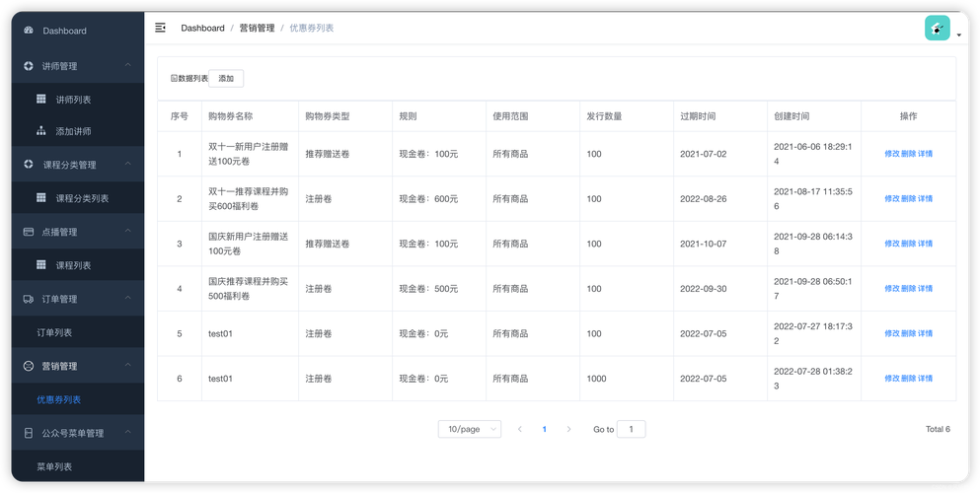Collapse the 讲师管理 submenu arrow
The image size is (980, 493).
point(127,65)
